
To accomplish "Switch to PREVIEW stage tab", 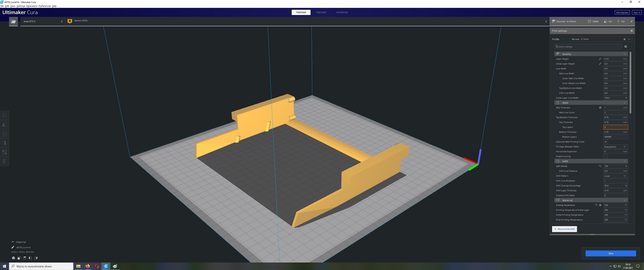I will coord(321,12).
